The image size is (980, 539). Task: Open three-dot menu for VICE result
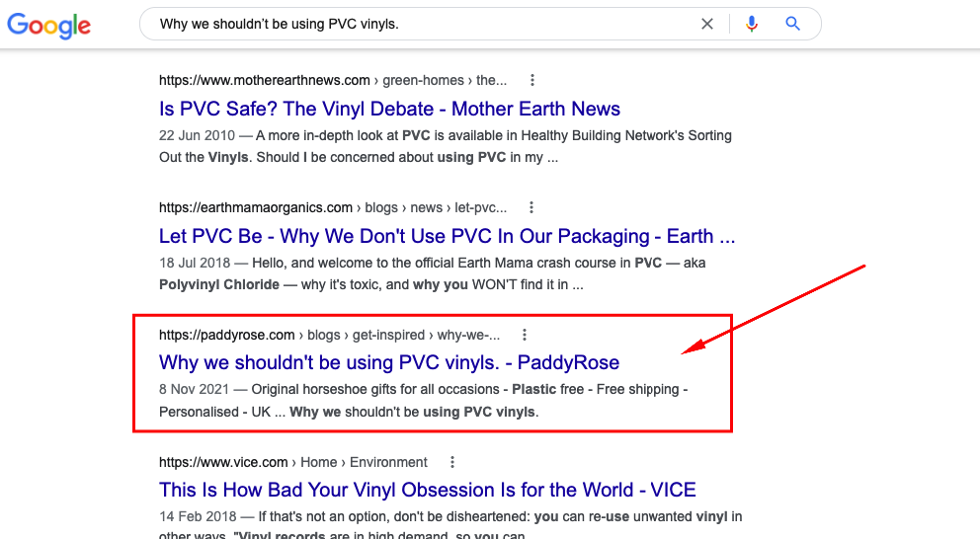[x=452, y=462]
